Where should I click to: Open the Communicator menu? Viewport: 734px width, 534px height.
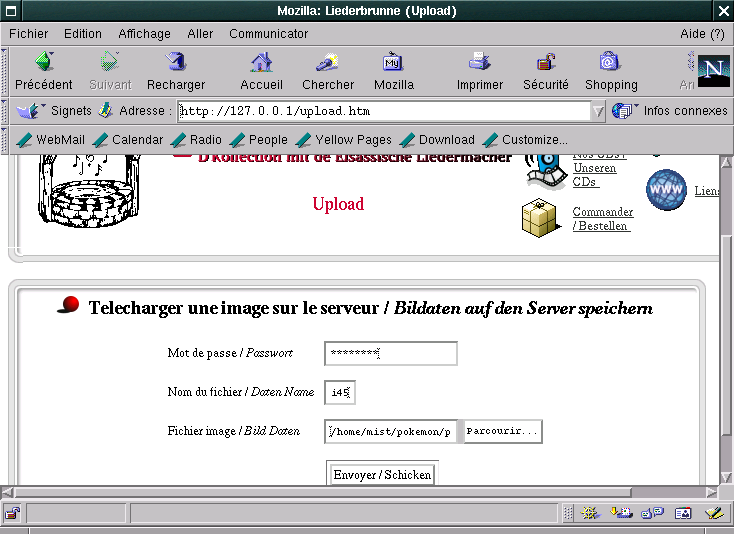pyautogui.click(x=268, y=33)
